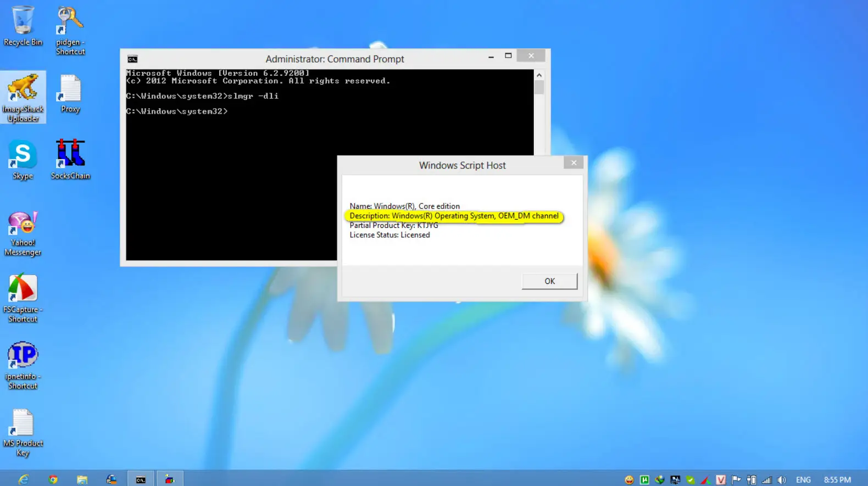Viewport: 868px width, 486px height.
Task: Click the red V tray icon
Action: 721,480
